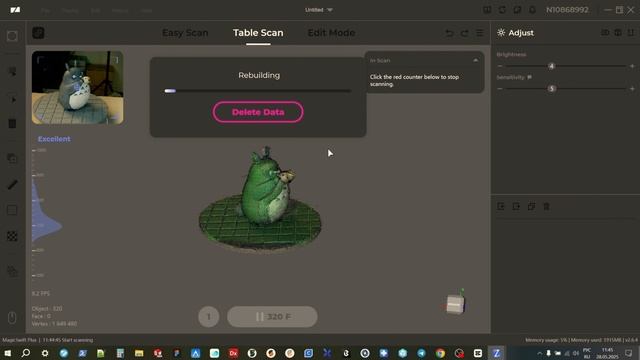This screenshot has width=640, height=360.
Task: Click the notification bell icon in title bar
Action: (x=532, y=10)
